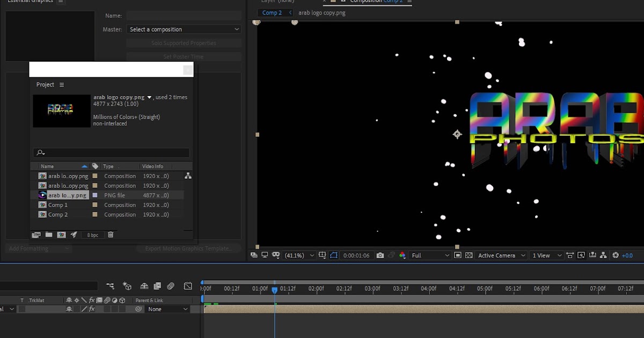This screenshot has width=644, height=338.
Task: Expand dropdown arrow beside arab logo copy.png
Action: coord(150,98)
